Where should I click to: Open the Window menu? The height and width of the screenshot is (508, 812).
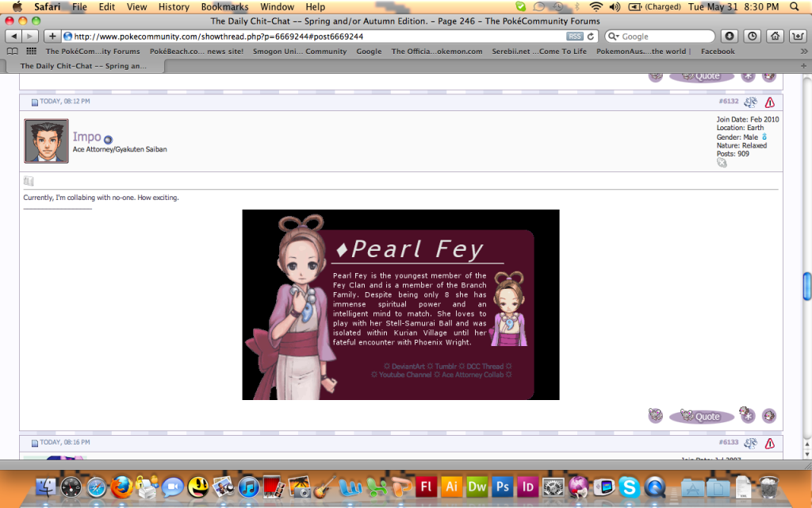pyautogui.click(x=277, y=6)
